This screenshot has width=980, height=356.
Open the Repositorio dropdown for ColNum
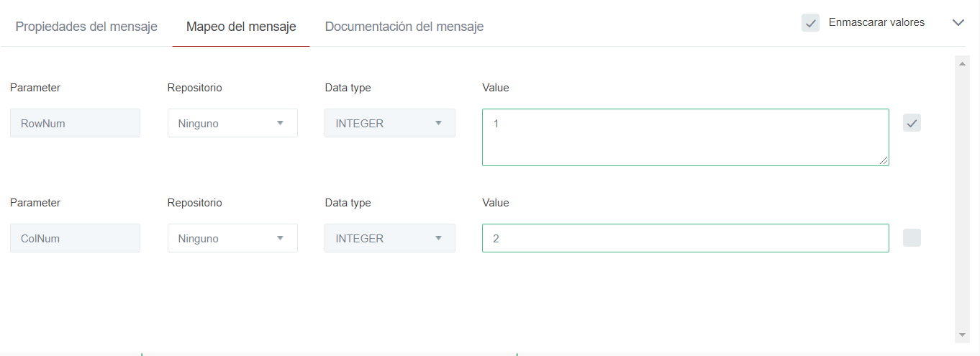click(232, 238)
